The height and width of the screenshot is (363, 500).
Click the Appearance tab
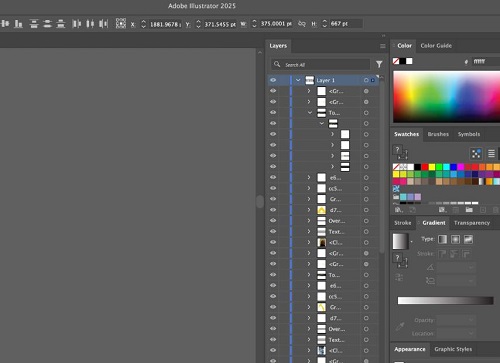coord(410,349)
